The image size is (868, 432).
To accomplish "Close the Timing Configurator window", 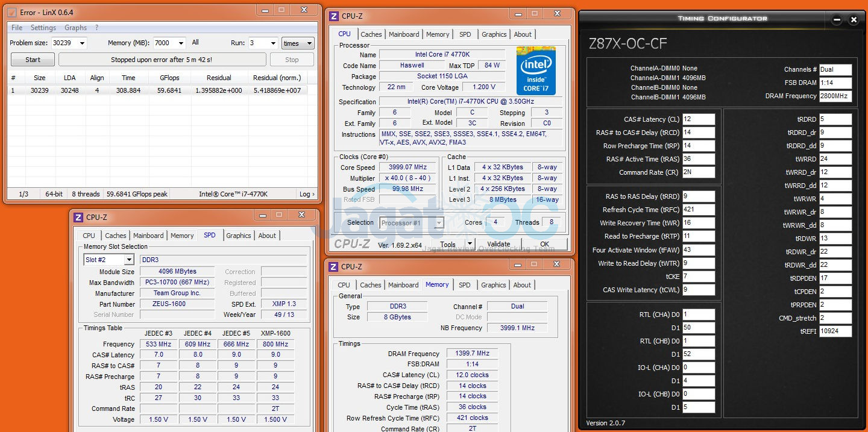I will [854, 19].
